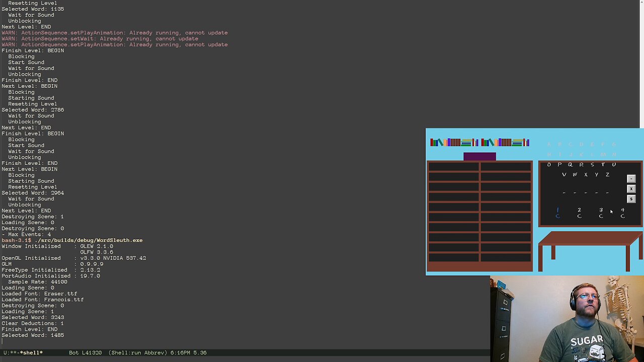Select the letter Y on the chalkboard
Viewport: 644px width, 362px height.
click(596, 174)
